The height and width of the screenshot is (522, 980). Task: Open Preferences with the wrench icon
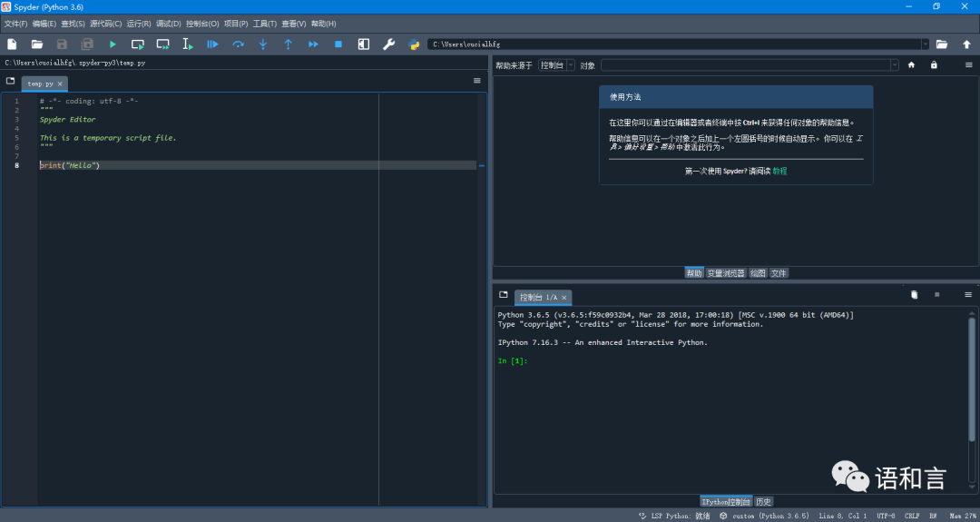click(388, 44)
